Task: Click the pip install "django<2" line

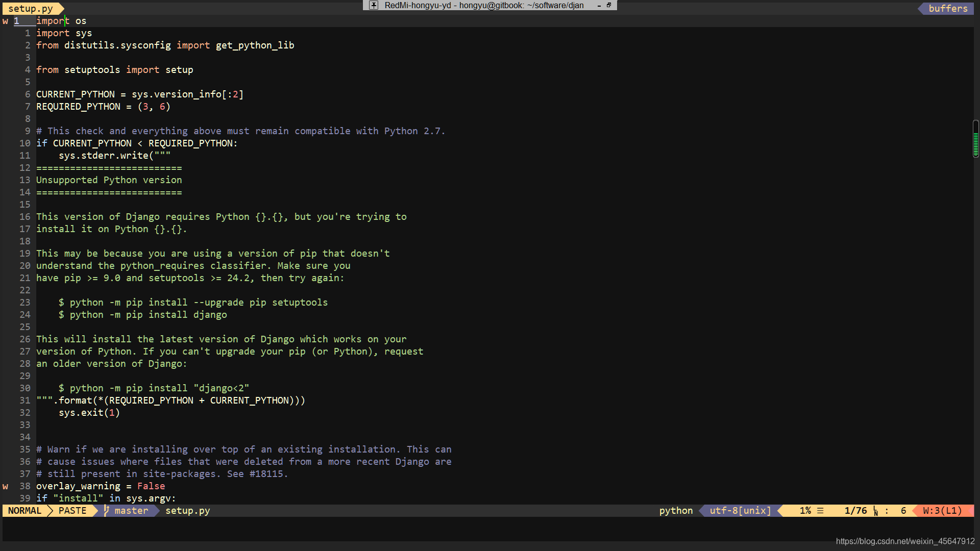Action: 154,388
